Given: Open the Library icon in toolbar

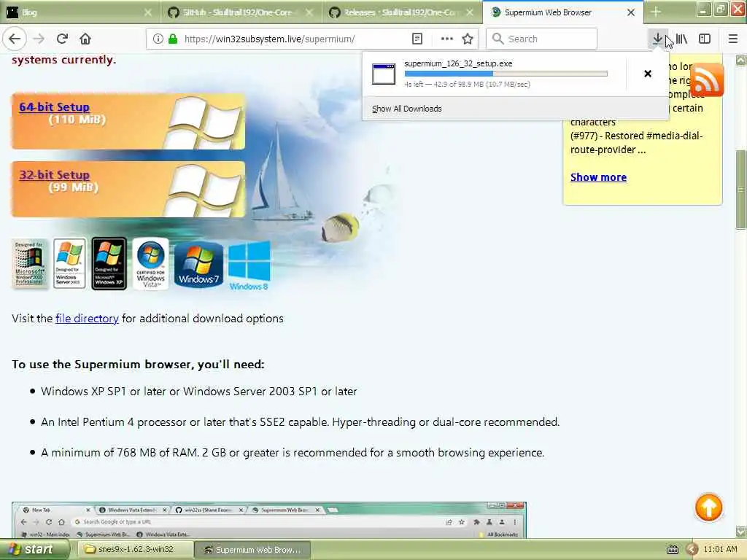Looking at the screenshot, I should [681, 39].
